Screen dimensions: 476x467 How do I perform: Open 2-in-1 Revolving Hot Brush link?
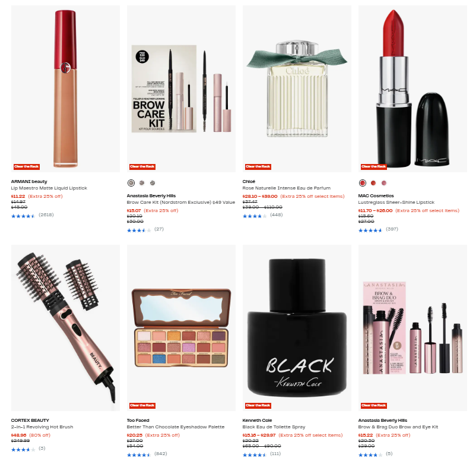42,427
